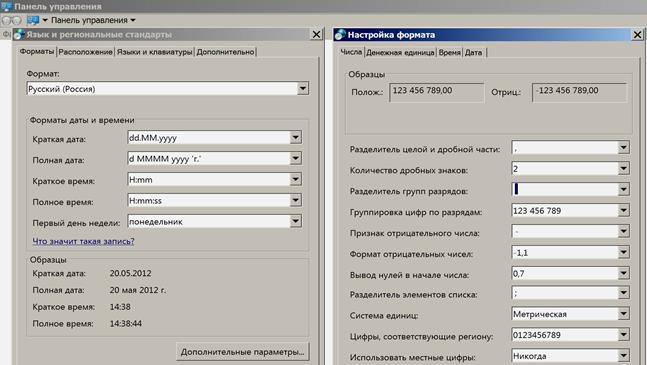Open Цифры, соответствующие региону dropdown
This screenshot has height=365, width=647.
click(623, 335)
